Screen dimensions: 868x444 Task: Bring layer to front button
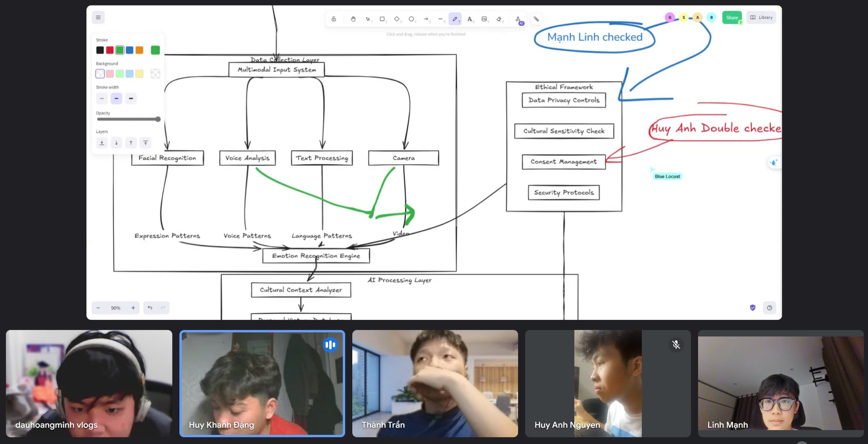(x=145, y=143)
